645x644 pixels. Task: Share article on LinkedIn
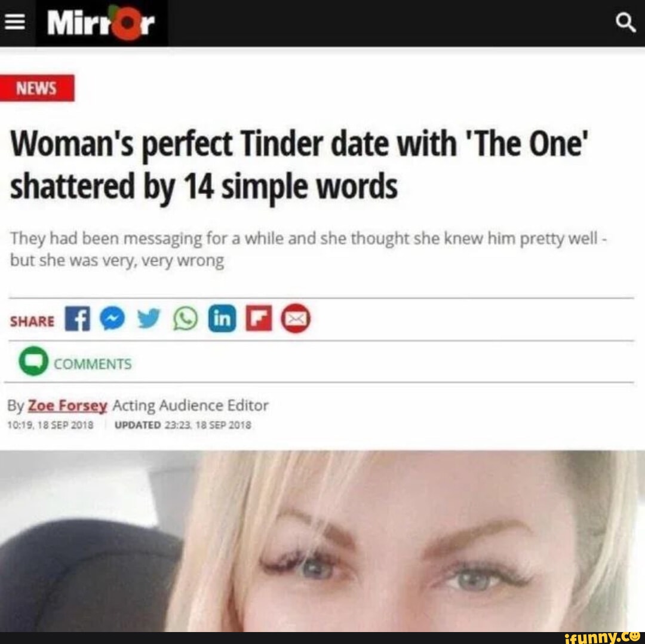tap(222, 318)
